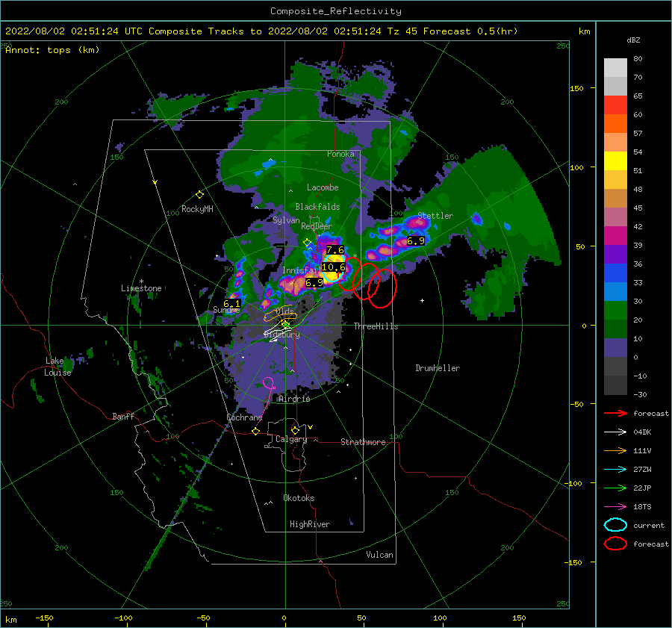Click the yellow diamond marker beside RockyMH

pos(199,195)
